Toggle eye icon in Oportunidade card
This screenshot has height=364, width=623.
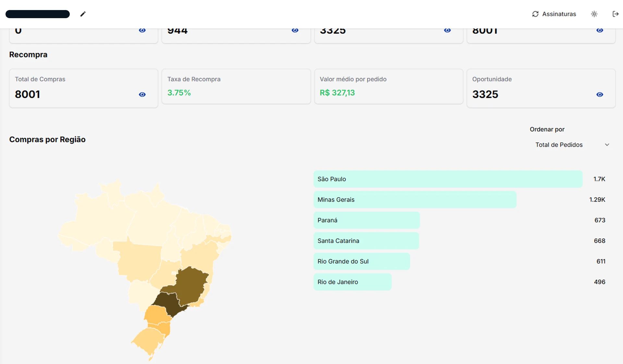pos(600,94)
